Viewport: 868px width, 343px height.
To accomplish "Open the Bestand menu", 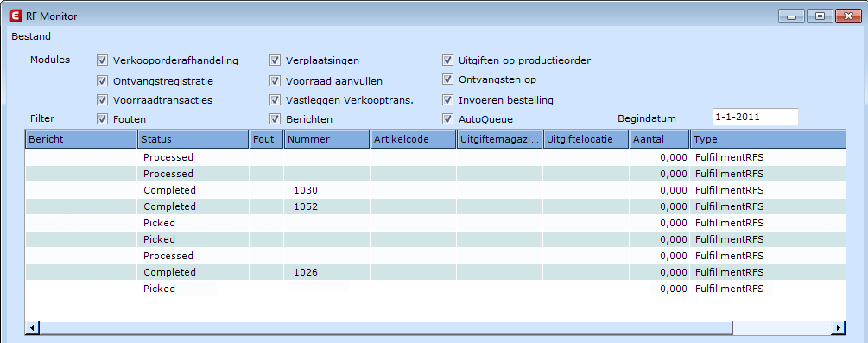I will tap(31, 36).
